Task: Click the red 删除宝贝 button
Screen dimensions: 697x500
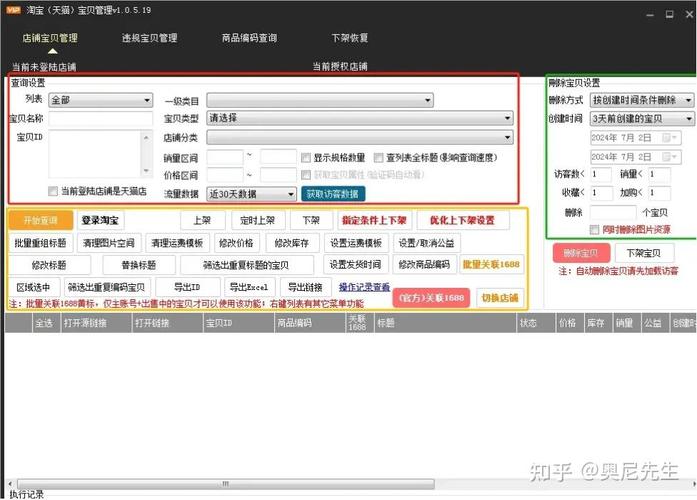Action: click(581, 253)
